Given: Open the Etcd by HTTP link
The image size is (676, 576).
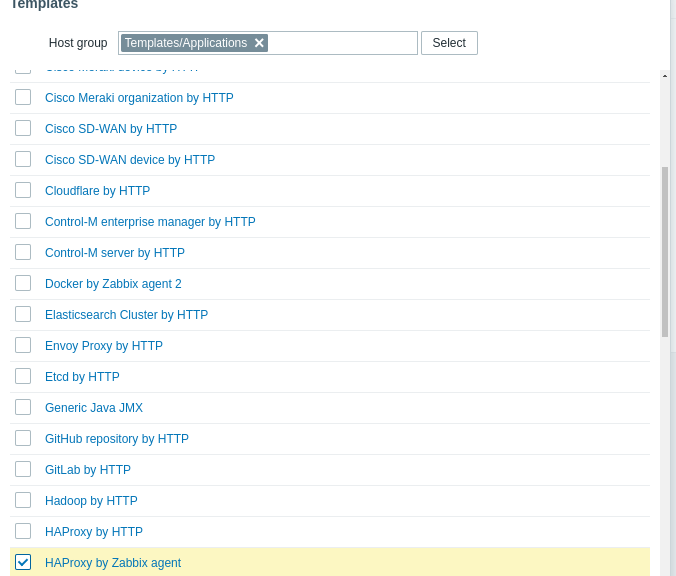Looking at the screenshot, I should coord(82,377).
